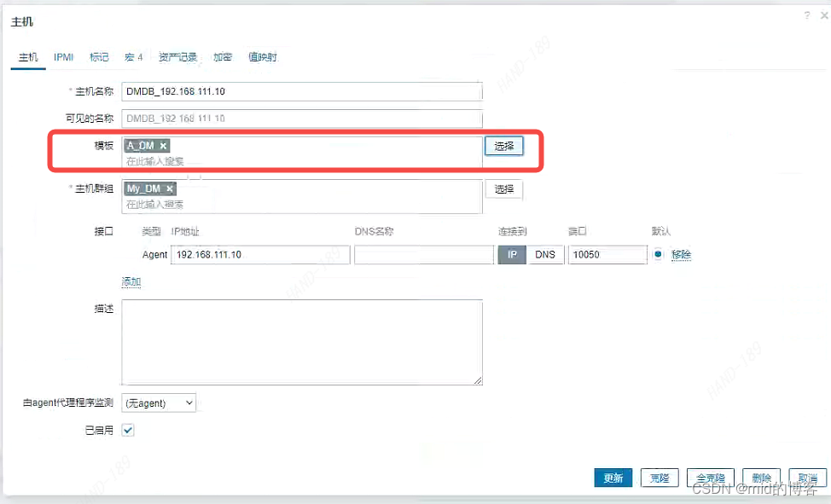Open the 标记 tags tab
831x504 pixels.
click(99, 57)
